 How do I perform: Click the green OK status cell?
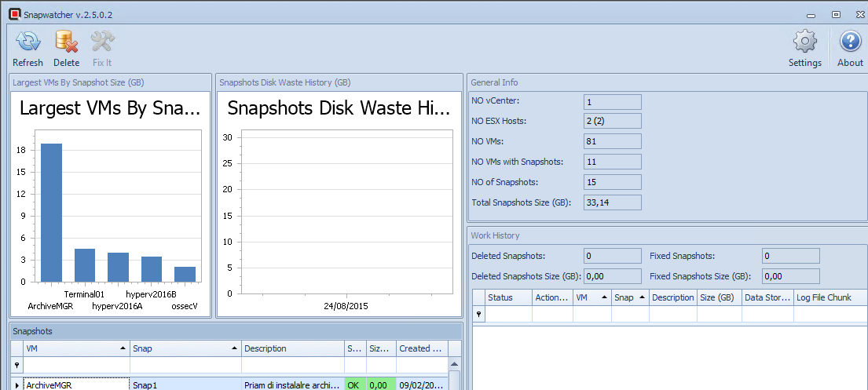[x=355, y=385]
